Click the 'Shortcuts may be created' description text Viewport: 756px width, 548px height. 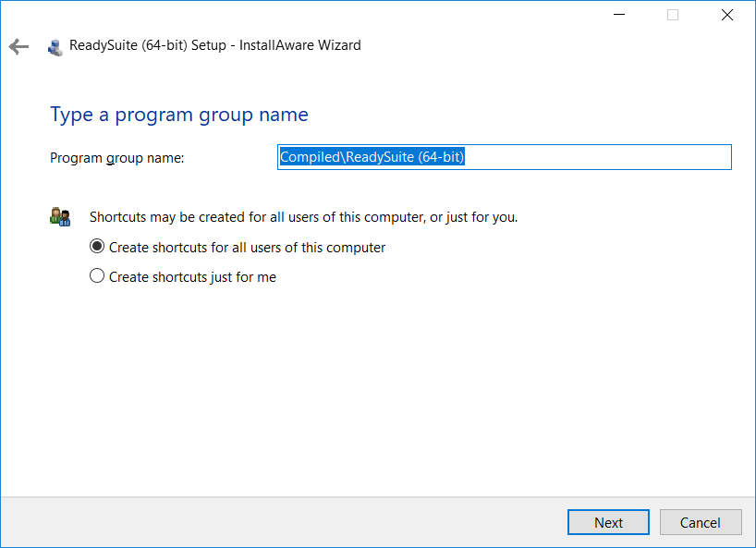pos(304,217)
